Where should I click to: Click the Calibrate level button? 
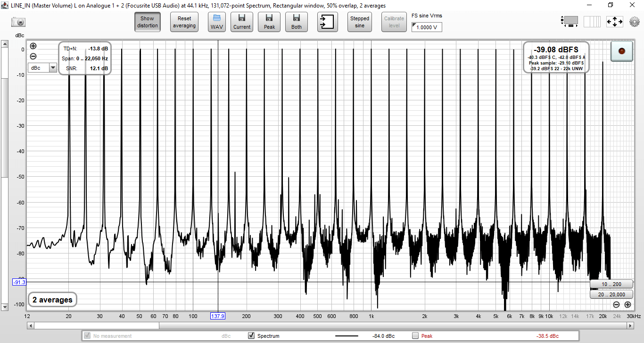[x=394, y=22]
